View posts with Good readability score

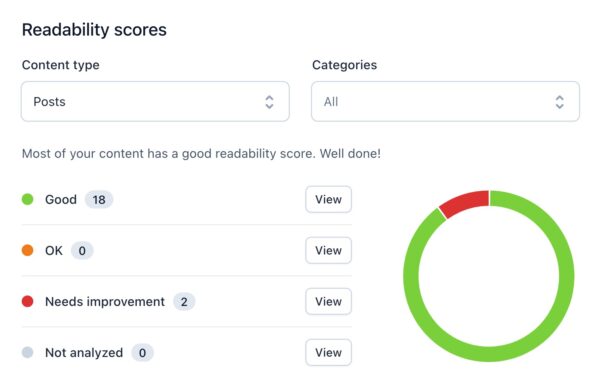pos(328,199)
